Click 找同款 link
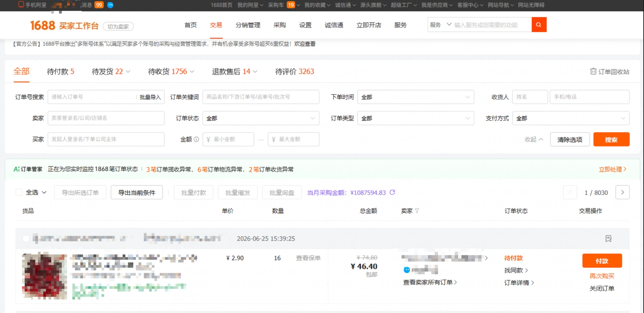This screenshot has width=644, height=313. [516, 270]
